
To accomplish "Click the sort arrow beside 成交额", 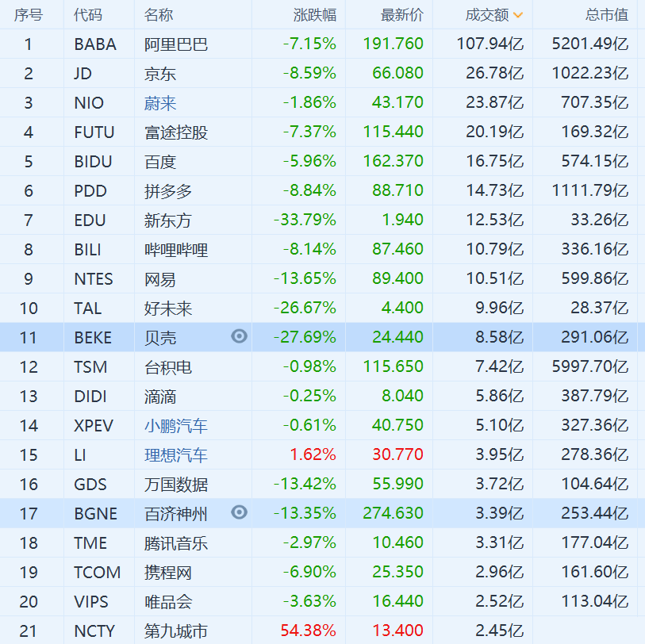I will 518,16.
